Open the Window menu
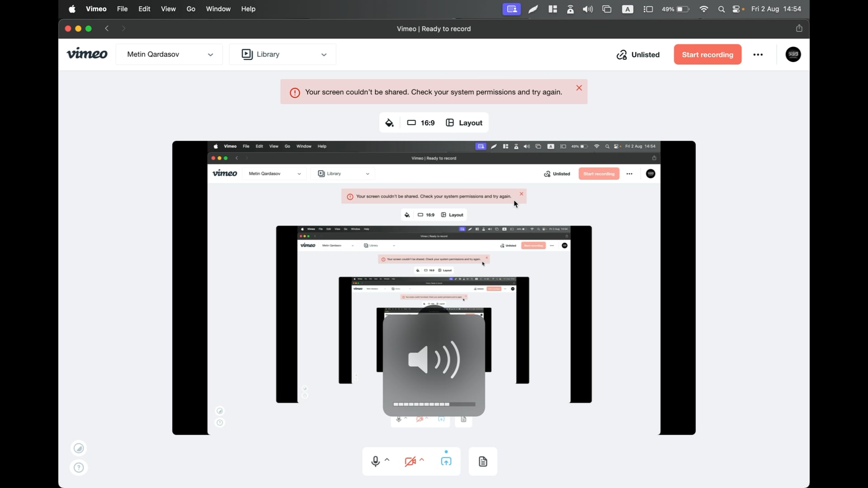 coord(218,9)
